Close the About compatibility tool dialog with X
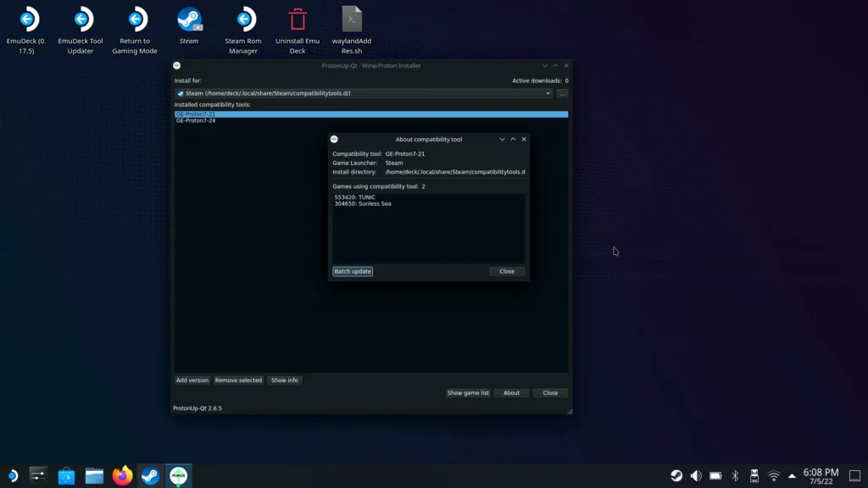The width and height of the screenshot is (868, 488). pyautogui.click(x=524, y=140)
